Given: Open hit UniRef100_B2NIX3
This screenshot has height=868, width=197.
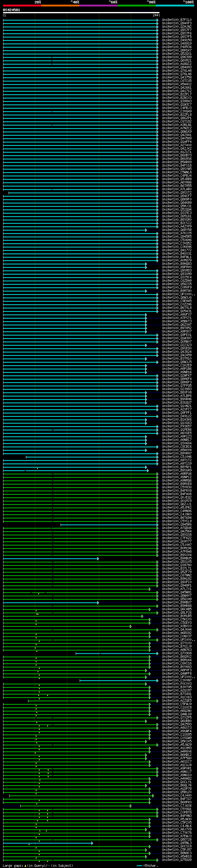Looking at the screenshot, I should [176, 98].
